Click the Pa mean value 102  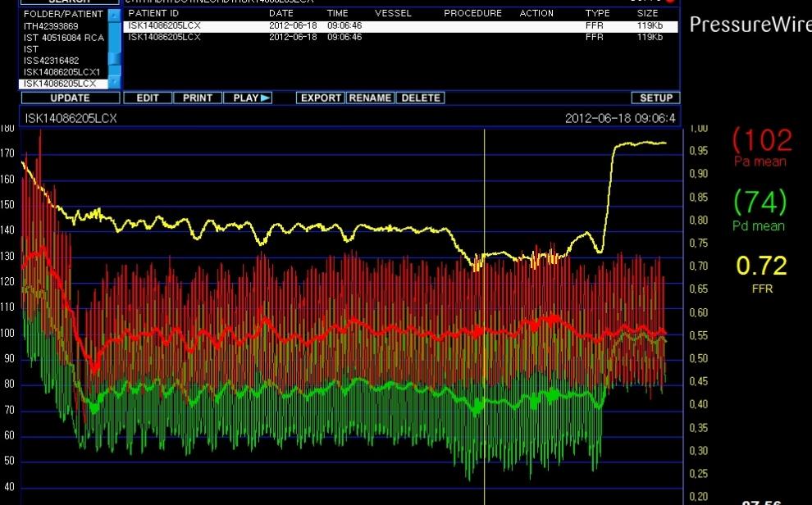coord(762,139)
